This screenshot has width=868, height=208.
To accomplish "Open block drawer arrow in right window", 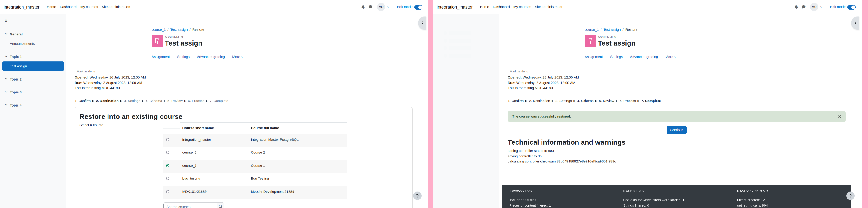I will point(855,23).
